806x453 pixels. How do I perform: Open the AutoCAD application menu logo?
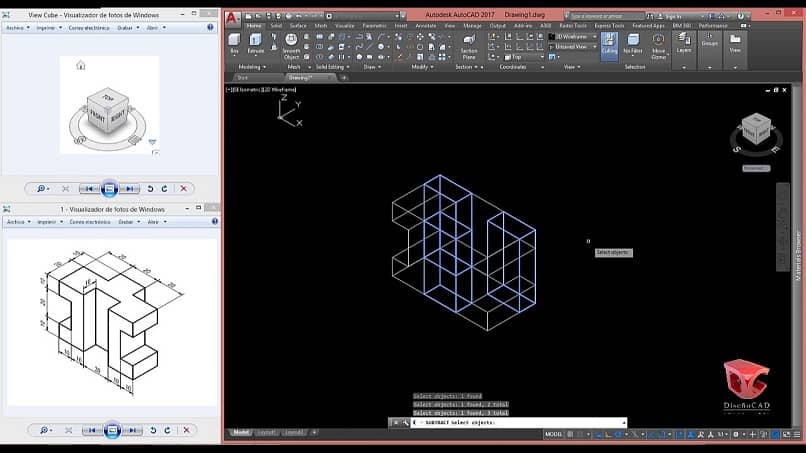(x=232, y=16)
